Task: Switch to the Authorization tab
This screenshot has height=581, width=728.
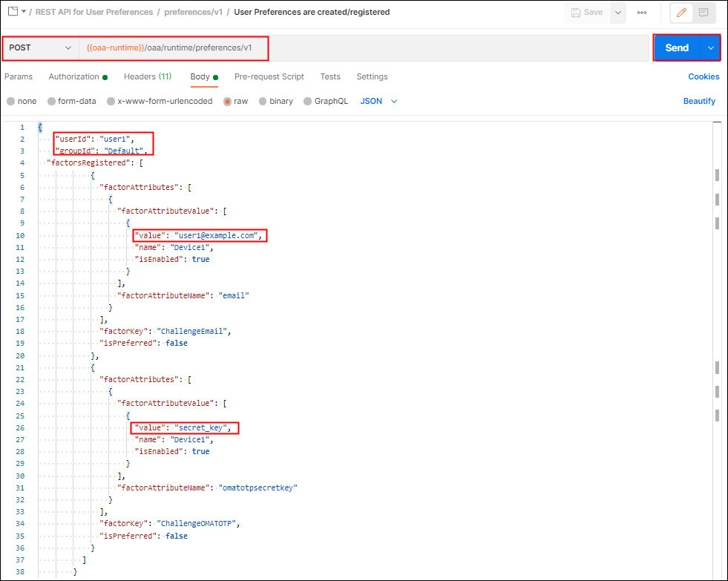Action: (78, 76)
